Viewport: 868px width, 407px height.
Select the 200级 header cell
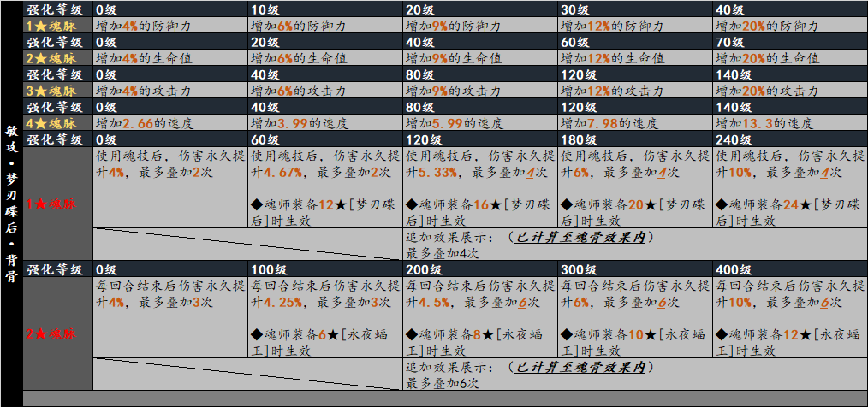point(480,270)
